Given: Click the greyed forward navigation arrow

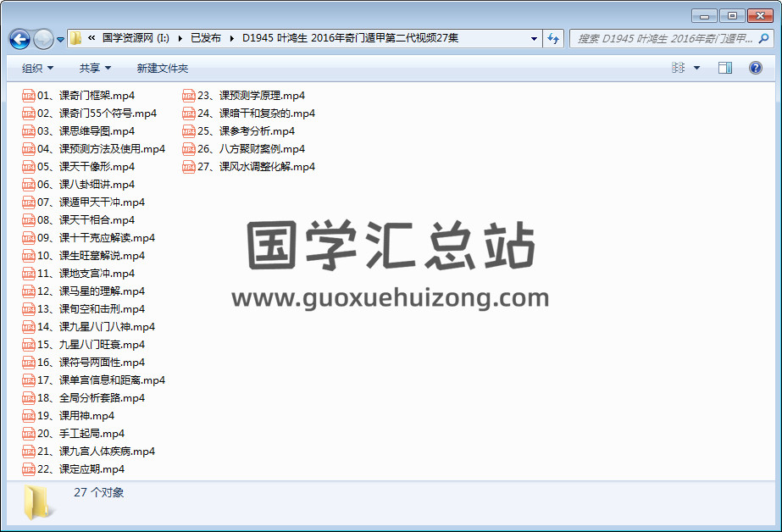Looking at the screenshot, I should click(x=43, y=39).
